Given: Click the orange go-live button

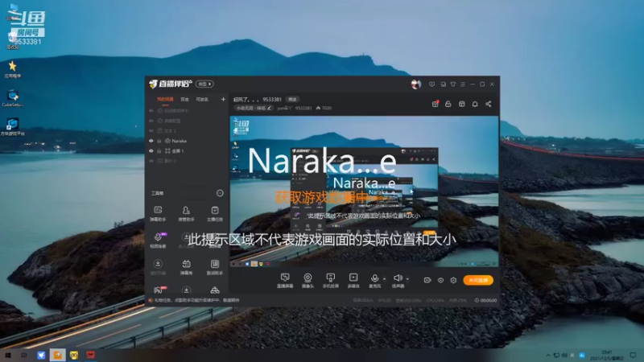Looking at the screenshot, I should click(x=478, y=280).
